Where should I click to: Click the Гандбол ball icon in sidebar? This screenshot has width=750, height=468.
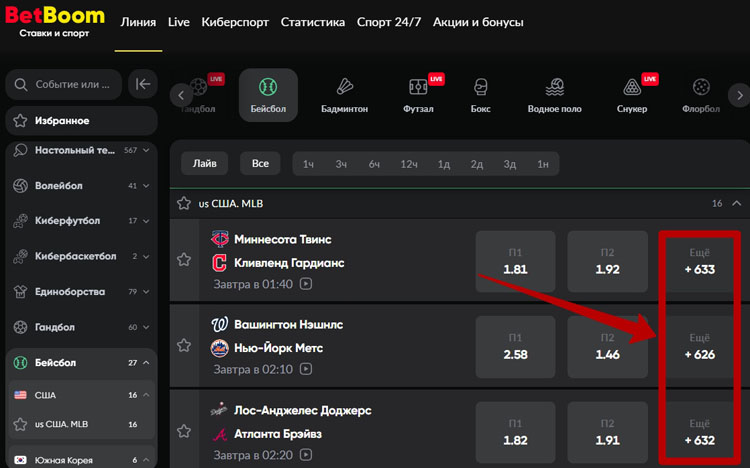pyautogui.click(x=20, y=327)
